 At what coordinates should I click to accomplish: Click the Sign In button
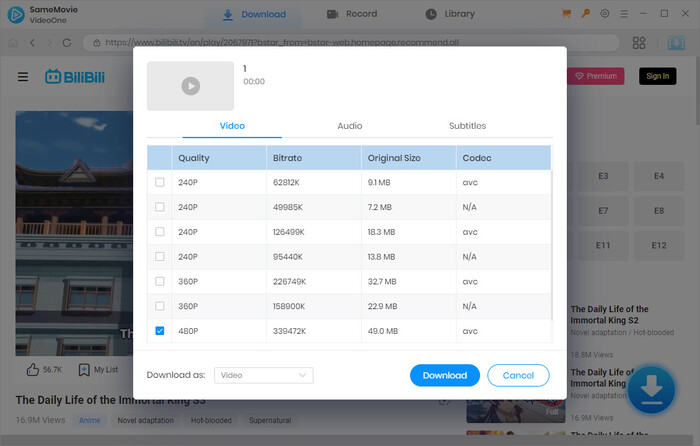658,76
